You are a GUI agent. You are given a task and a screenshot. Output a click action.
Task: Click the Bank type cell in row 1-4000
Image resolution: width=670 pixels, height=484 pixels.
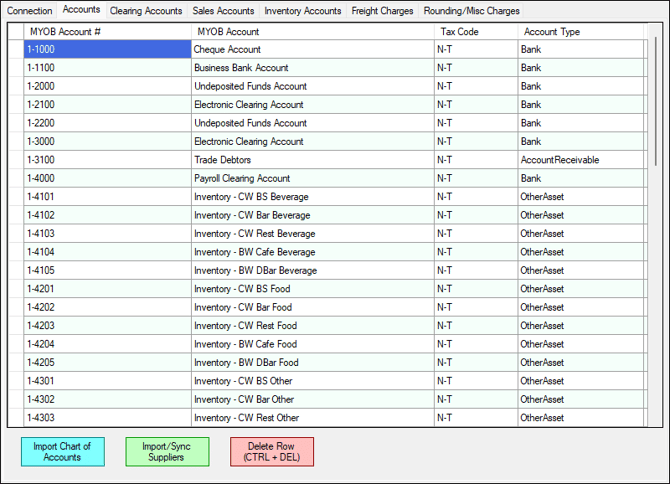(x=580, y=178)
